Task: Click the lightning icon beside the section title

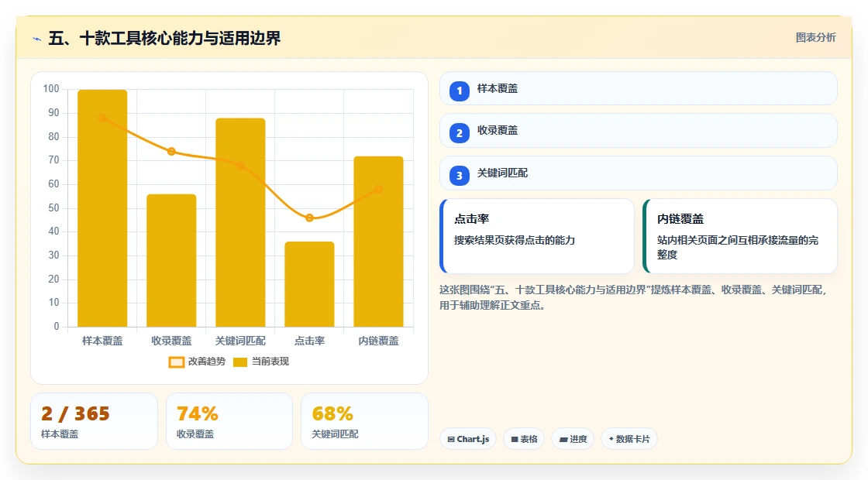Action: click(37, 39)
